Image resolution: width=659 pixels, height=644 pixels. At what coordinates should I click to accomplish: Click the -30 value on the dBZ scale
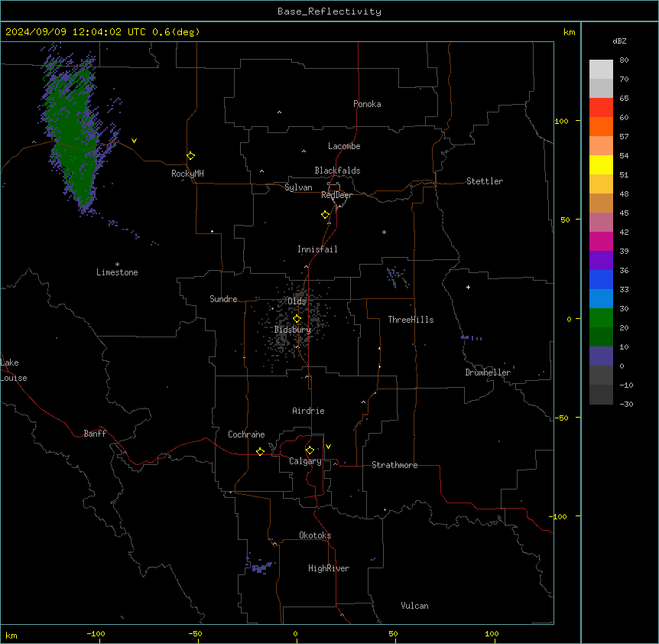click(626, 404)
